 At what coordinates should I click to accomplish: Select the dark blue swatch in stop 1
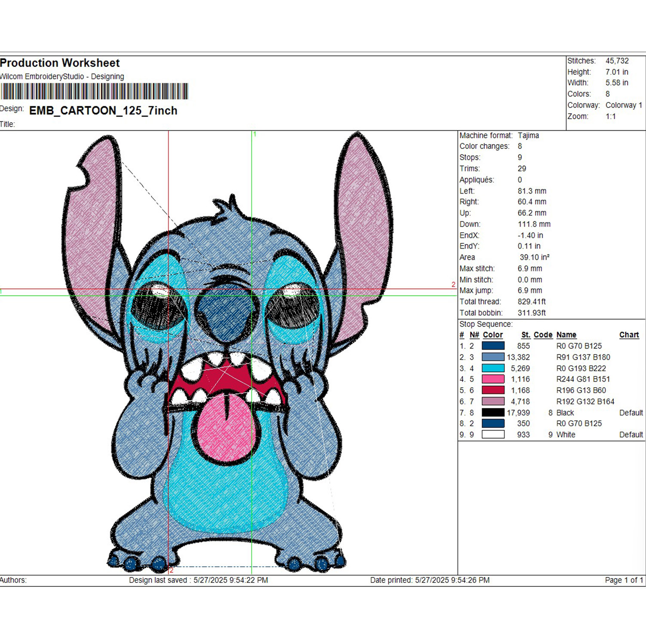pyautogui.click(x=493, y=346)
